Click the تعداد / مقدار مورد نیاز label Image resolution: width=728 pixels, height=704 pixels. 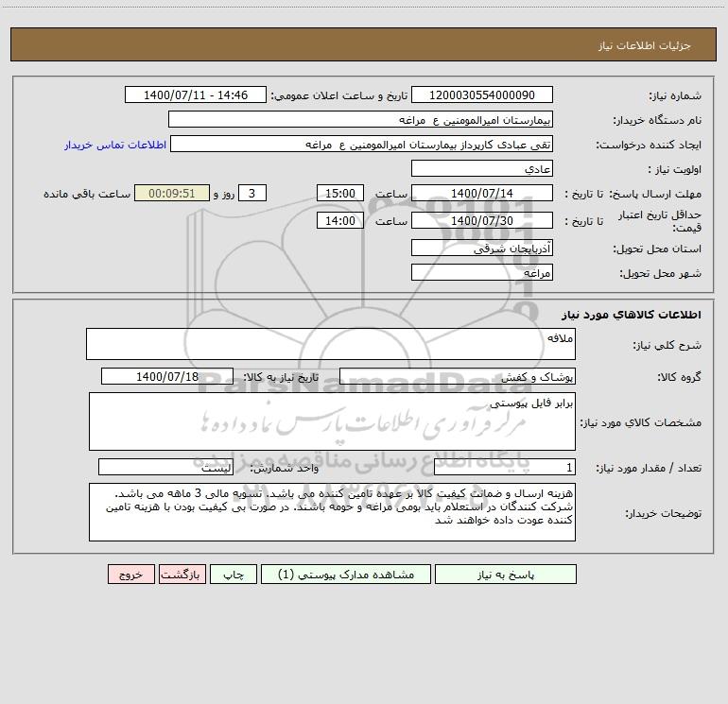pyautogui.click(x=649, y=469)
